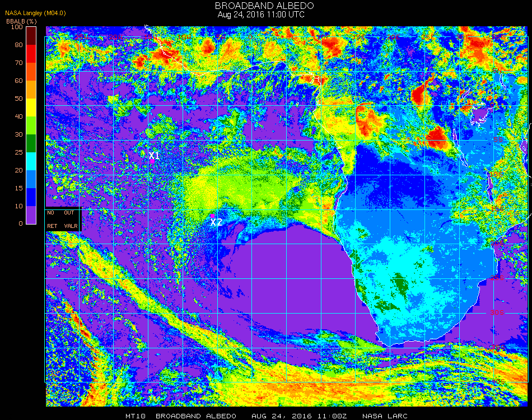Click the '30S' latitude label
This screenshot has height=420, width=532.
(x=497, y=312)
